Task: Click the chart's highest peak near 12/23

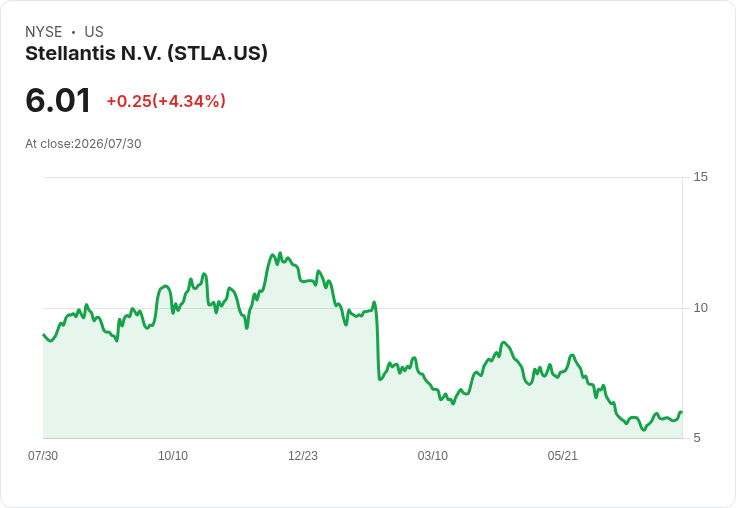Action: pyautogui.click(x=280, y=253)
